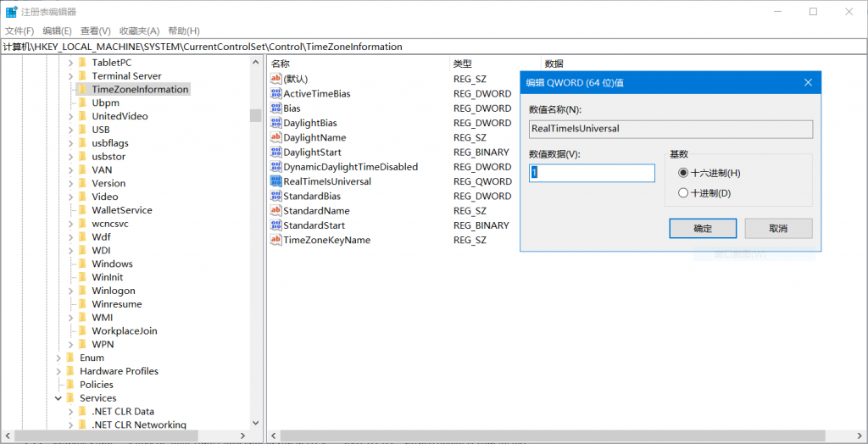This screenshot has height=444, width=868.
Task: Click the tree pane vertical scrollbar thumb
Action: click(x=255, y=115)
